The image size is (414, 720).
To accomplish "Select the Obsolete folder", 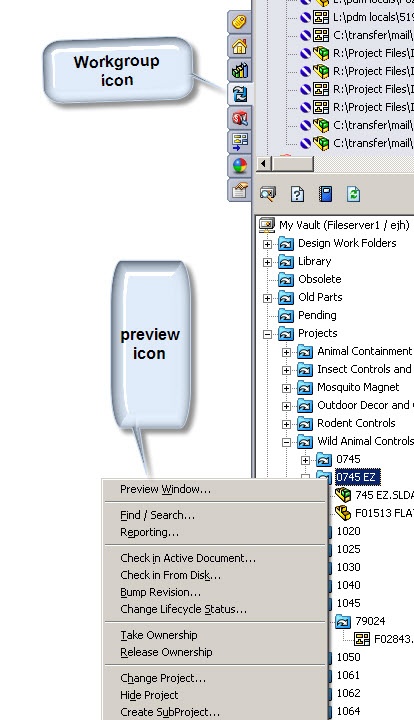I will point(319,279).
